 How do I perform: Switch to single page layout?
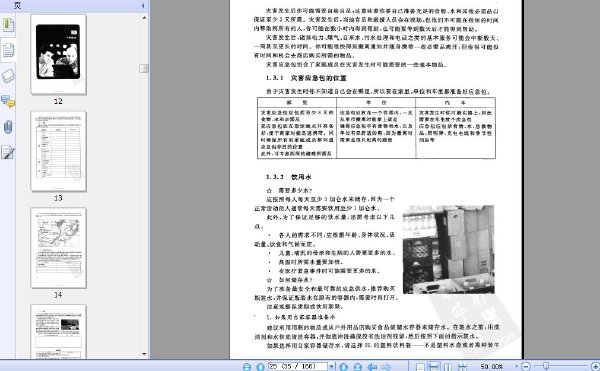(420, 367)
